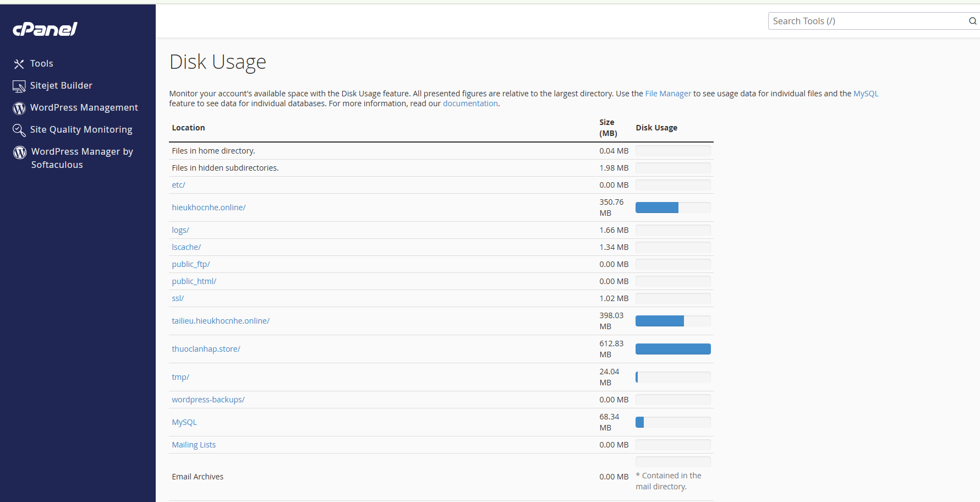Viewport: 980px width, 502px height.
Task: Click the search magnifier icon
Action: click(x=972, y=21)
